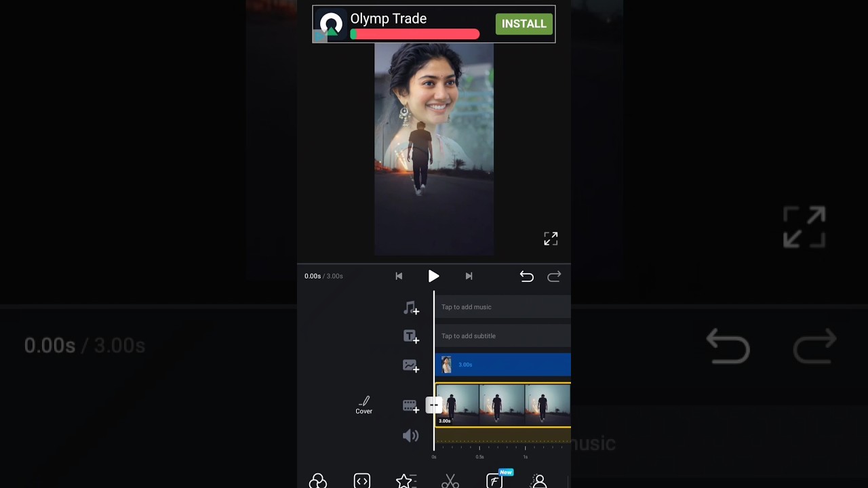
Task: Tap to add music track
Action: coord(502,307)
